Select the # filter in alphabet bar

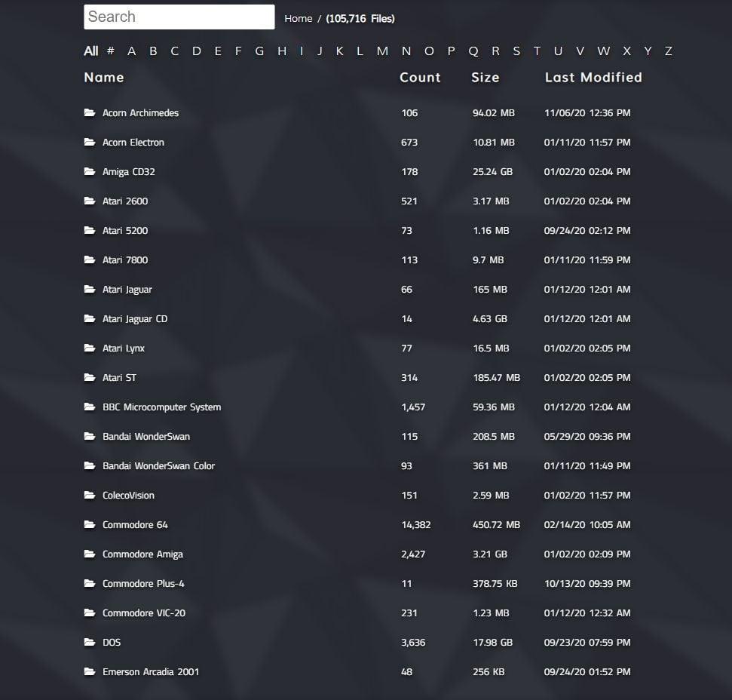(x=111, y=51)
